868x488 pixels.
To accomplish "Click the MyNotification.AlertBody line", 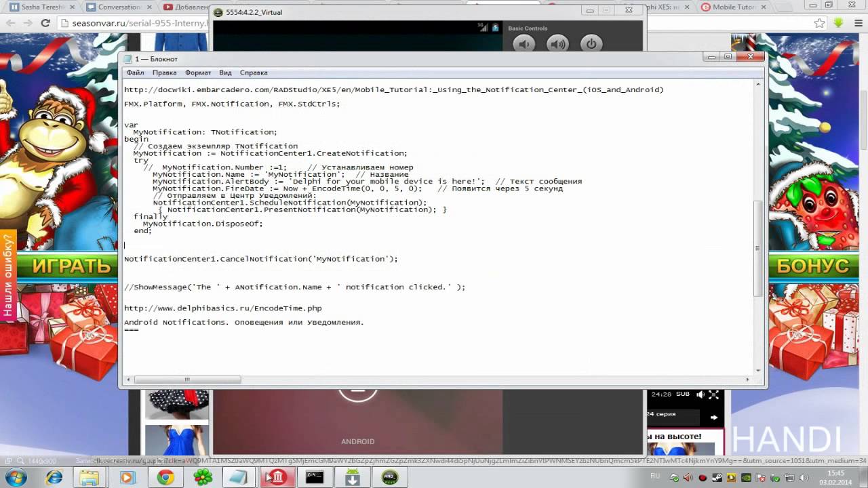I will pyautogui.click(x=367, y=181).
